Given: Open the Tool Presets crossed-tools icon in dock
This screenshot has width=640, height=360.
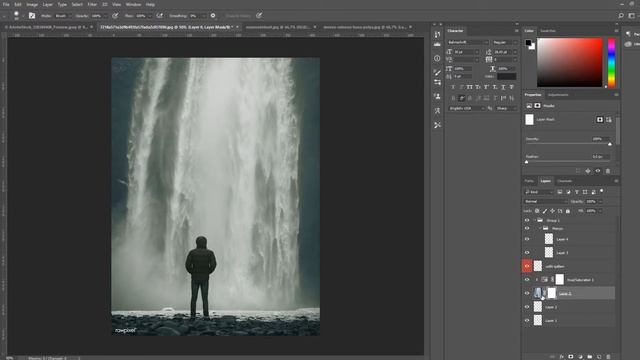Looking at the screenshot, I should 437,125.
